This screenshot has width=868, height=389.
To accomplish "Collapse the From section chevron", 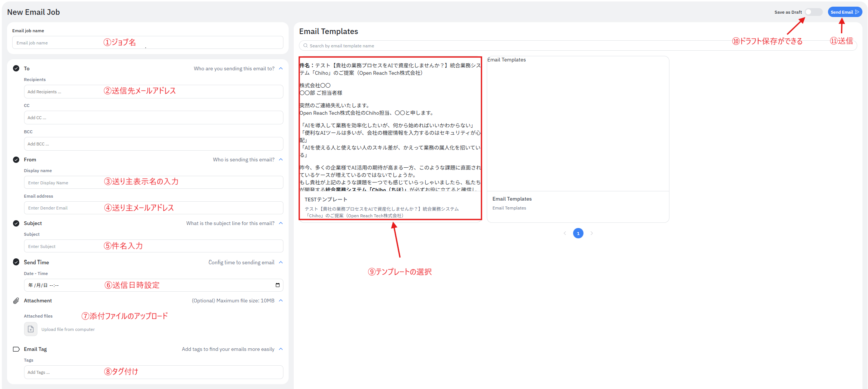I will click(281, 160).
